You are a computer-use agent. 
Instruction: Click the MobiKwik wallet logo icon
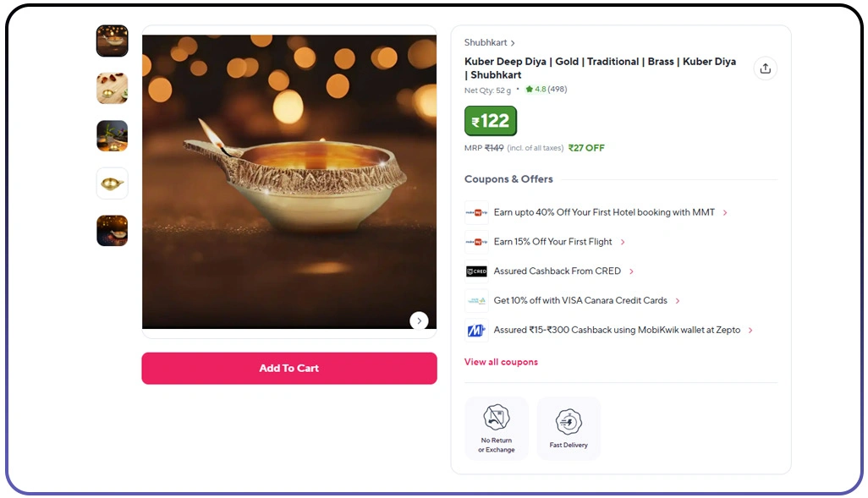click(476, 331)
